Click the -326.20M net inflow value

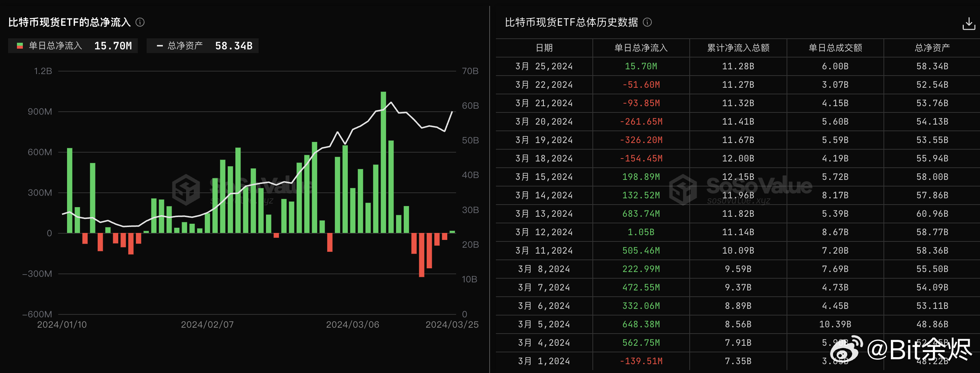(641, 140)
